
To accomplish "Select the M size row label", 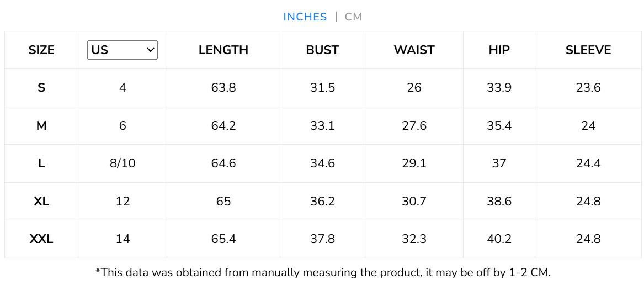I will click(41, 126).
